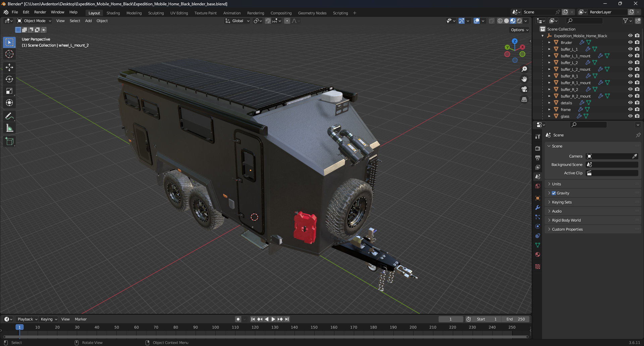Viewport: 644px width, 346px height.
Task: Click the viewport zoom magnifier icon
Action: click(x=524, y=69)
